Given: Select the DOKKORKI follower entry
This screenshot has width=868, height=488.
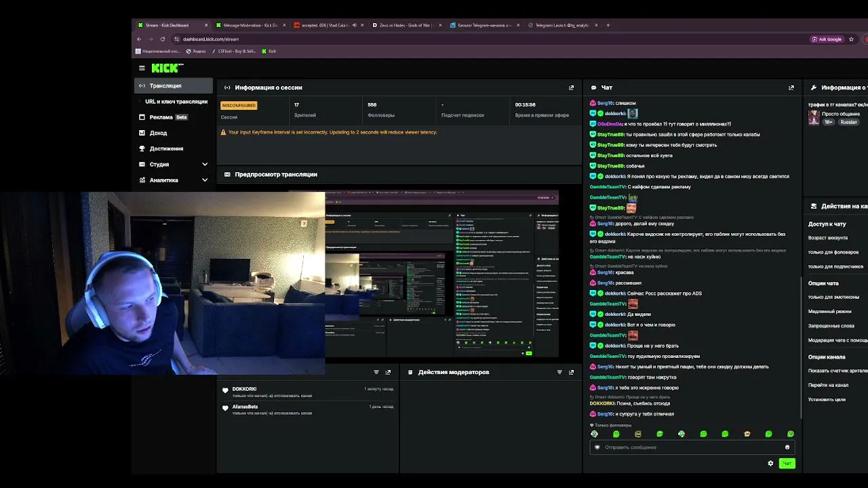Looking at the screenshot, I should (308, 392).
